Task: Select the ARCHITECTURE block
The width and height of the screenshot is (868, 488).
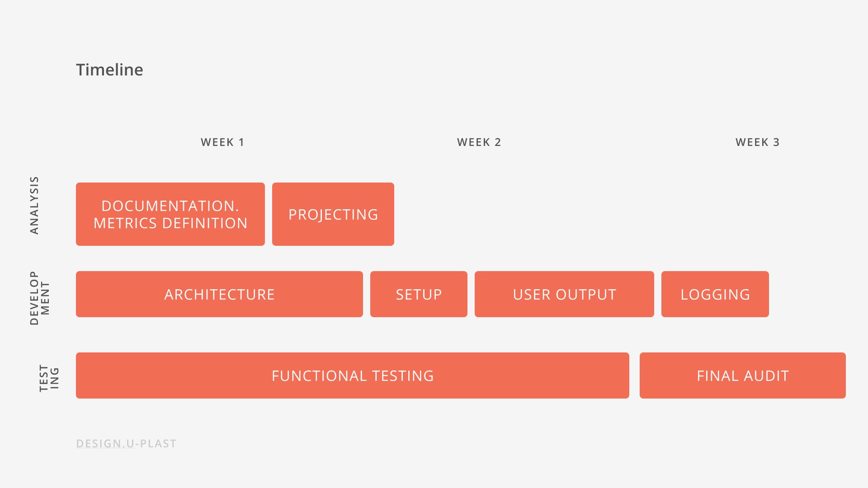Action: click(x=219, y=294)
